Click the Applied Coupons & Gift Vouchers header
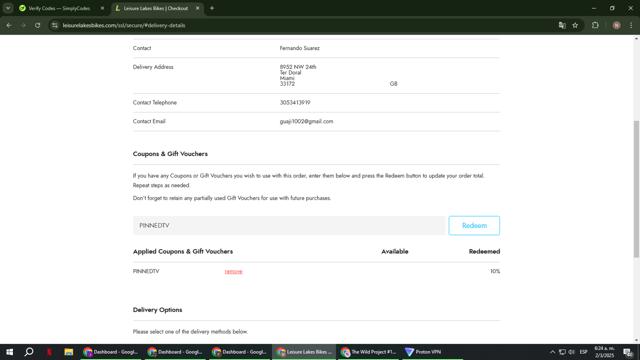Viewport: 640px width, 360px height. 183,251
